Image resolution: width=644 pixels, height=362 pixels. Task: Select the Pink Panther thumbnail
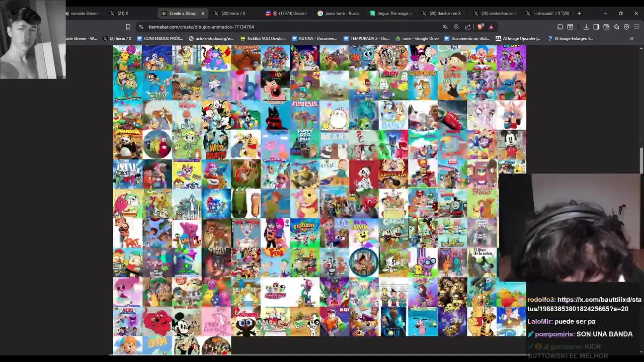pos(216,322)
